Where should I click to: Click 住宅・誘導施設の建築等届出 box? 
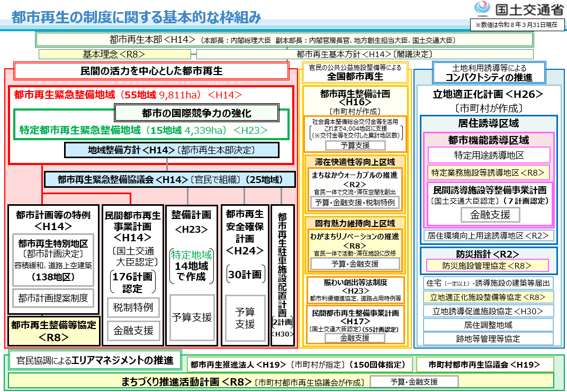(x=488, y=283)
